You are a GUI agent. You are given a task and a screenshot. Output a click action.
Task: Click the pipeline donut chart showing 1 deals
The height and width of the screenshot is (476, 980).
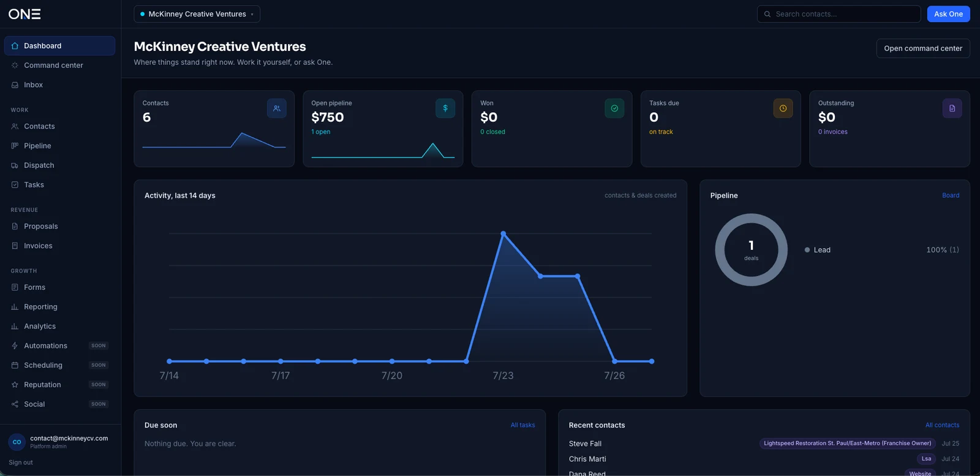click(x=751, y=249)
